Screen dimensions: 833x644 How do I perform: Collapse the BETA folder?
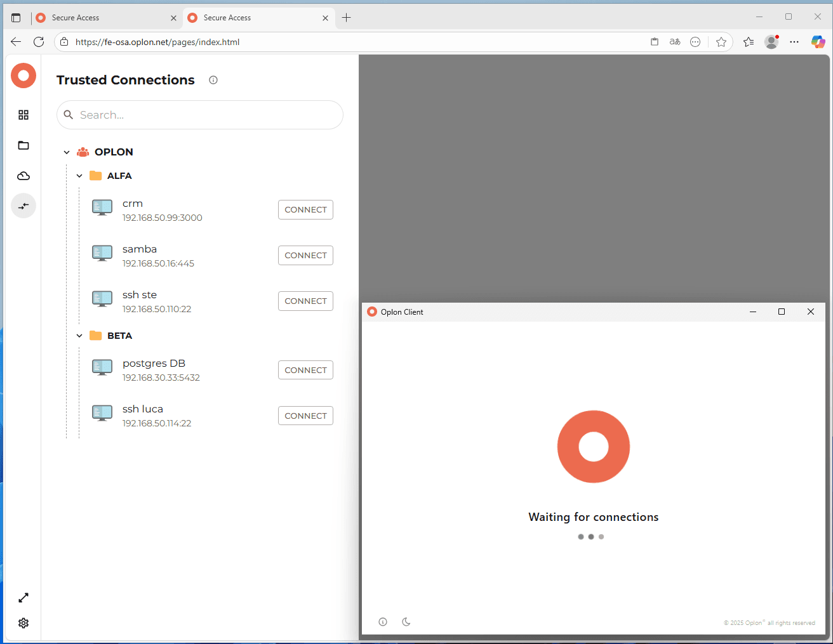pos(79,336)
